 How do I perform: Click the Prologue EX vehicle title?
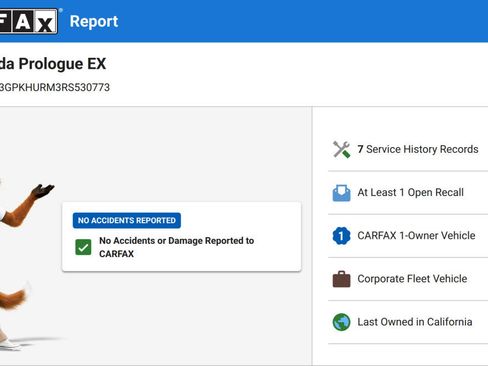click(53, 64)
